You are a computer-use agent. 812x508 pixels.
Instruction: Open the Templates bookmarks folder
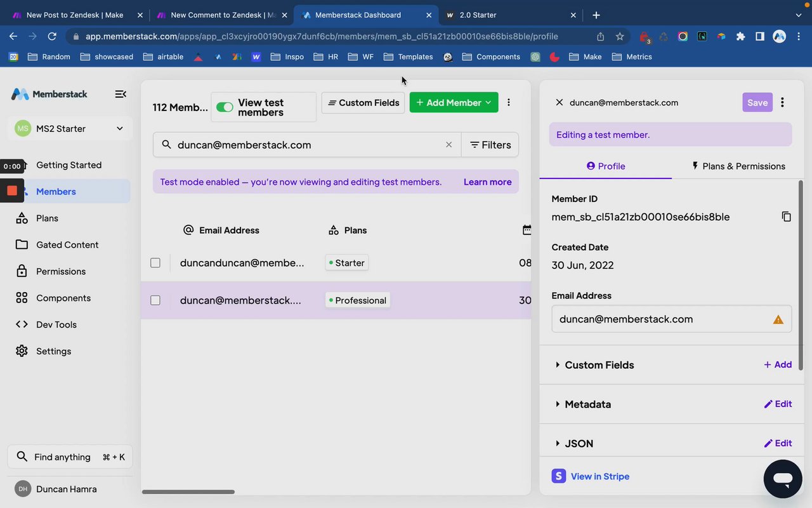point(408,57)
